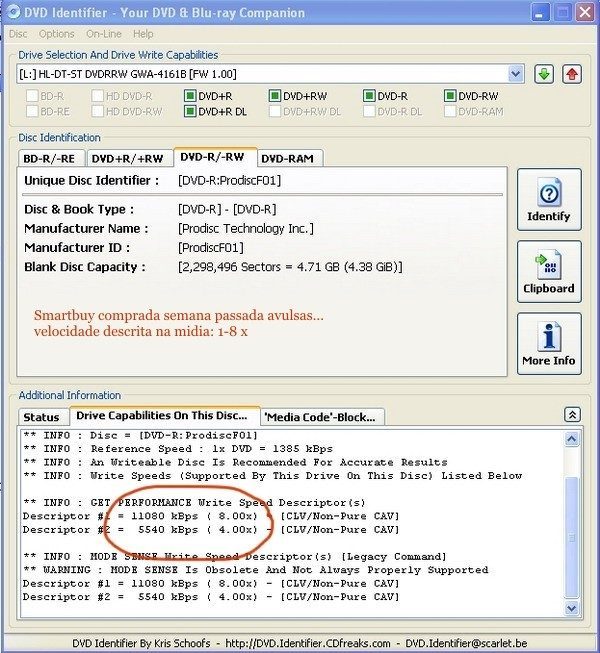Click the Identify disc button
This screenshot has height=653, width=600.
(549, 199)
